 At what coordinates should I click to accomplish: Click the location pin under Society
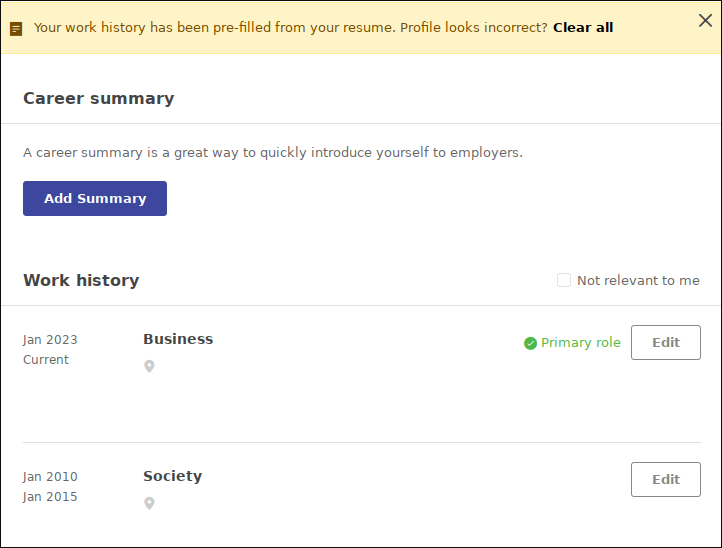click(x=149, y=503)
